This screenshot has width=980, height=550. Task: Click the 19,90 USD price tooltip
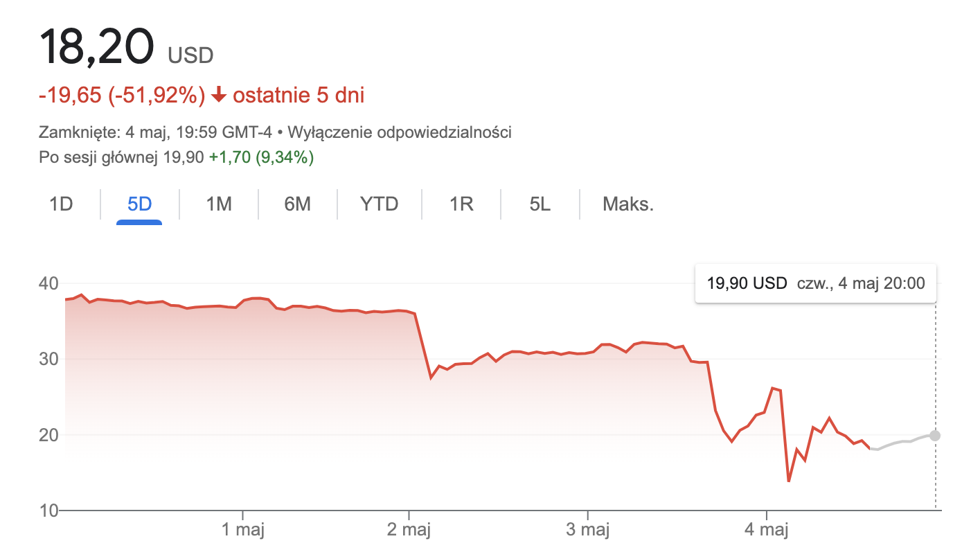click(815, 283)
